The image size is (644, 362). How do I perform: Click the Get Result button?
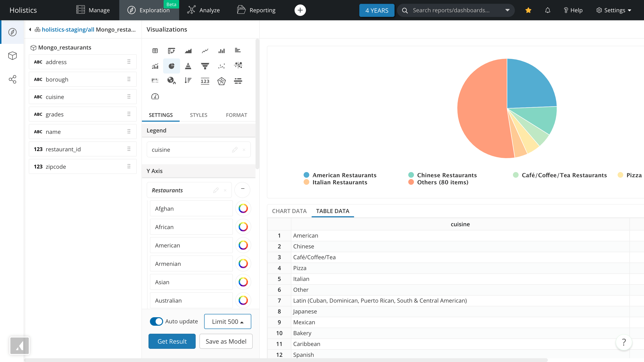click(x=172, y=341)
